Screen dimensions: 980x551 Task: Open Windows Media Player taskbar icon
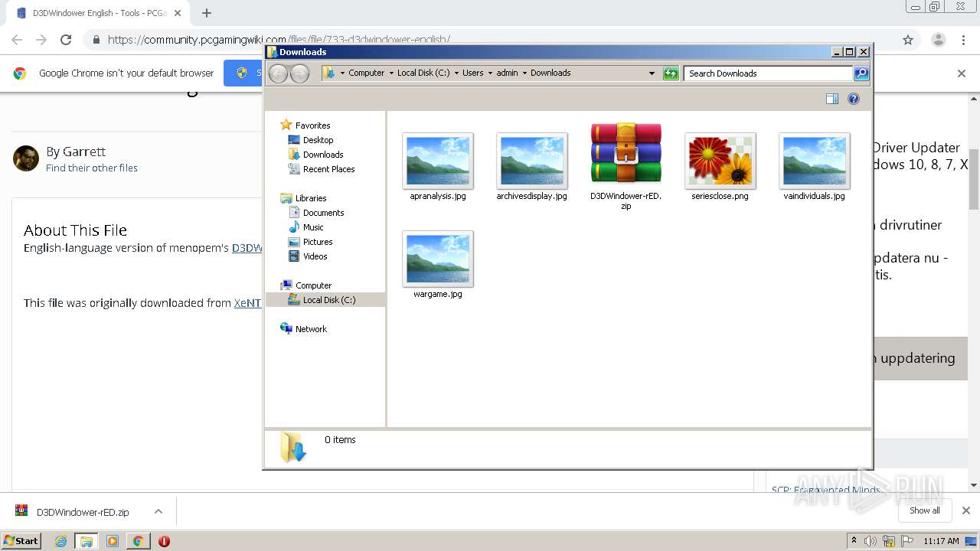tap(113, 541)
